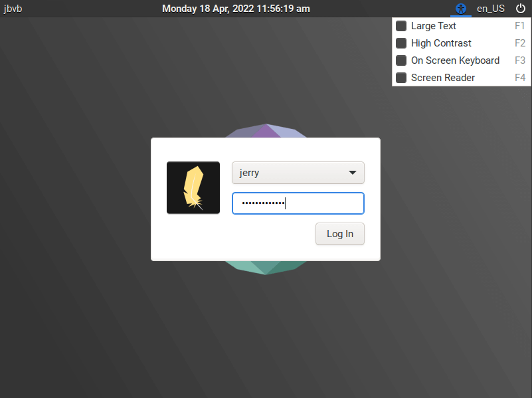This screenshot has height=398, width=532.
Task: Select the On Screen Keyboard menu text
Action: (455, 60)
